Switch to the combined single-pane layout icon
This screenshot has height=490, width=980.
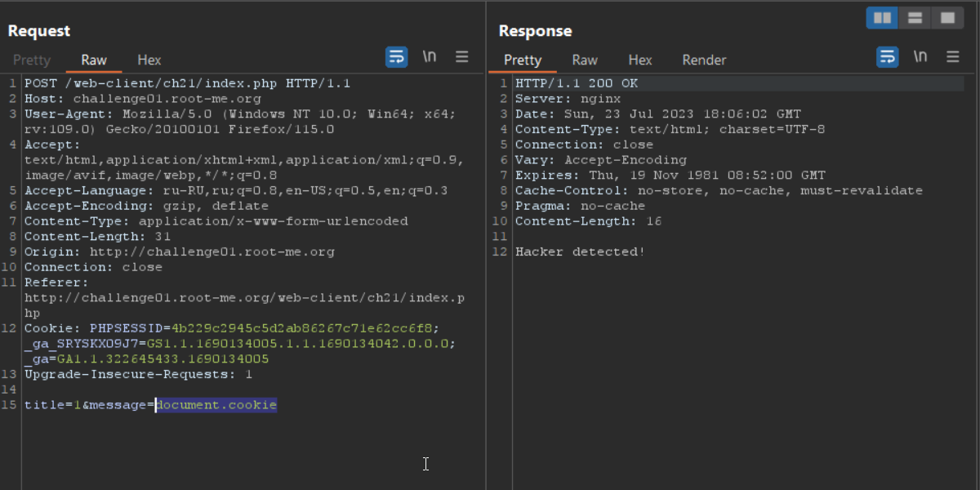(x=947, y=18)
